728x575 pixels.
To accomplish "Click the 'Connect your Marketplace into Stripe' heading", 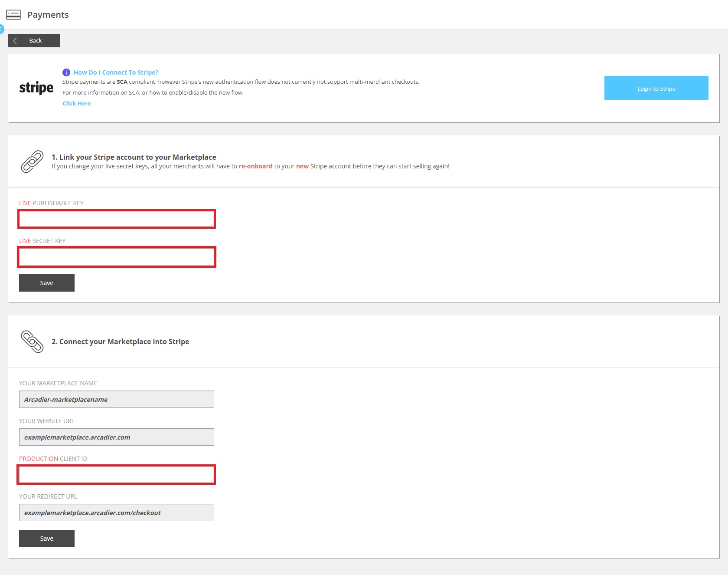I will pyautogui.click(x=120, y=342).
